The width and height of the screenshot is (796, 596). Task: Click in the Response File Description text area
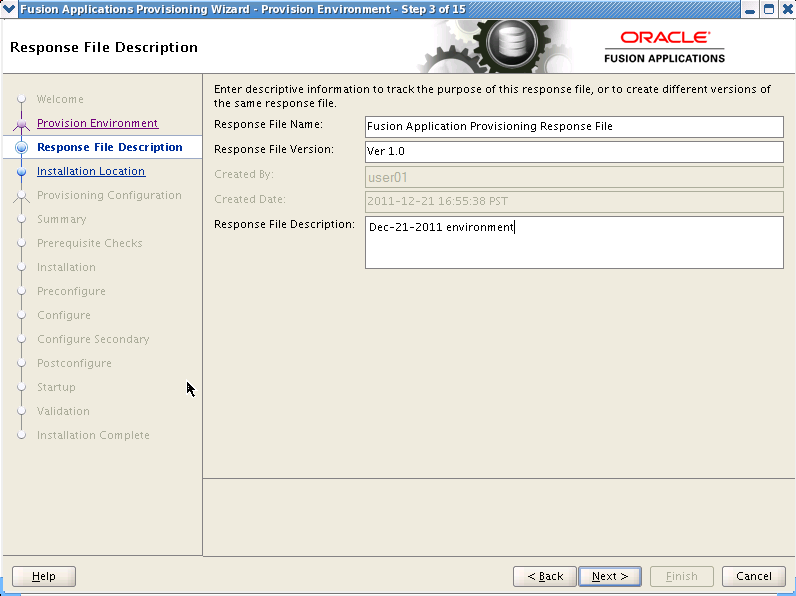[x=574, y=243]
